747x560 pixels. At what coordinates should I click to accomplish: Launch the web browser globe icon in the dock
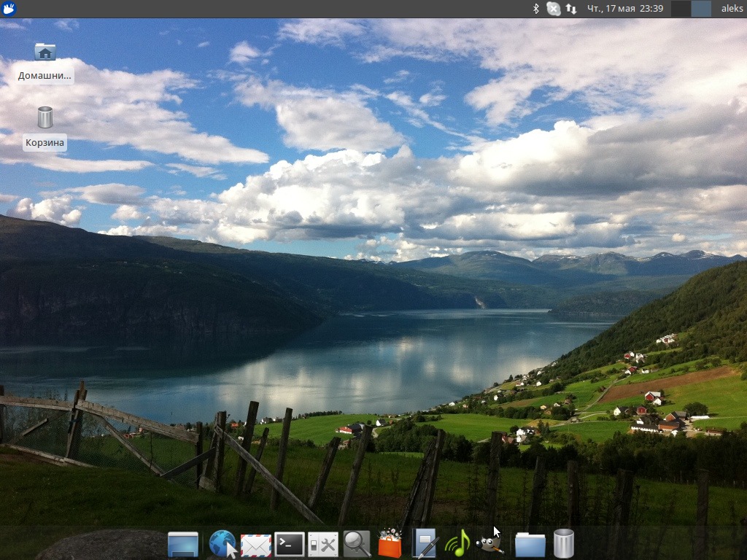pos(222,544)
